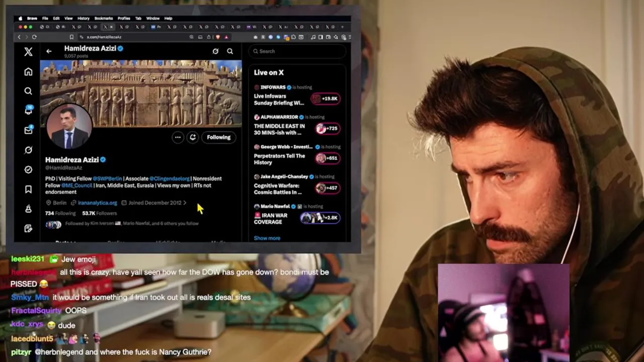Image resolution: width=644 pixels, height=362 pixels.
Task: Join the IRAN WAR COVERAGE live space
Action: [x=320, y=218]
